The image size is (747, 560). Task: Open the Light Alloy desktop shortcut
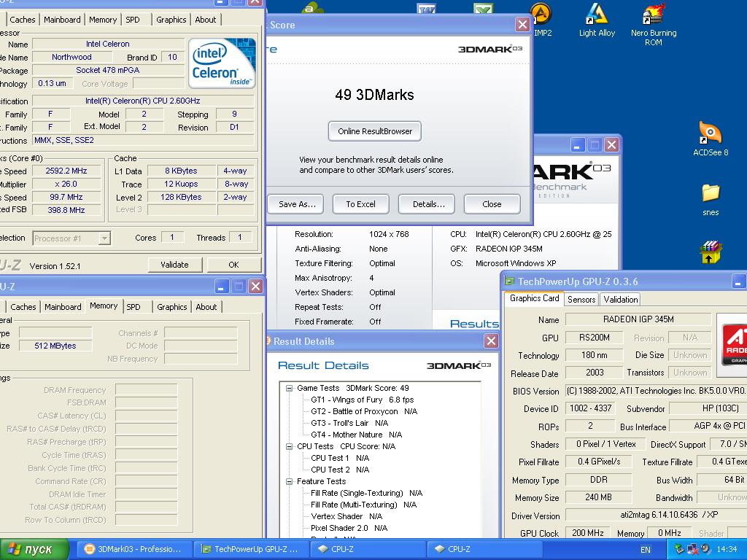coord(597,20)
